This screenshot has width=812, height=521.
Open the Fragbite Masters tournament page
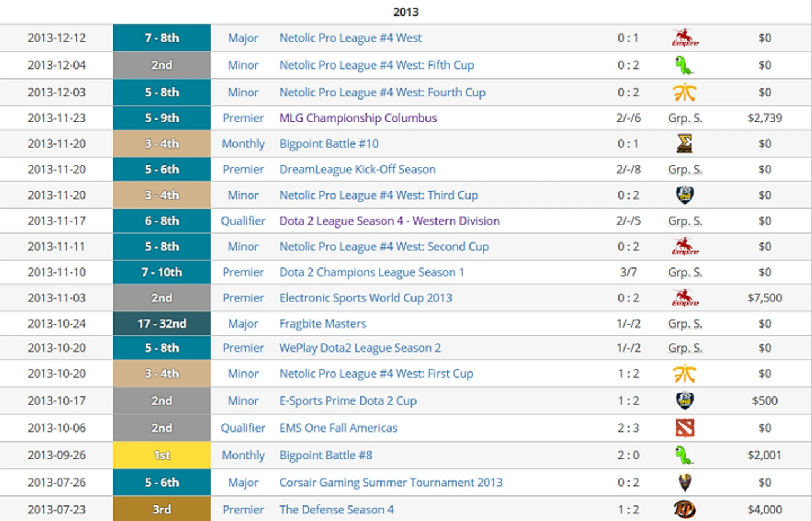[x=323, y=324]
